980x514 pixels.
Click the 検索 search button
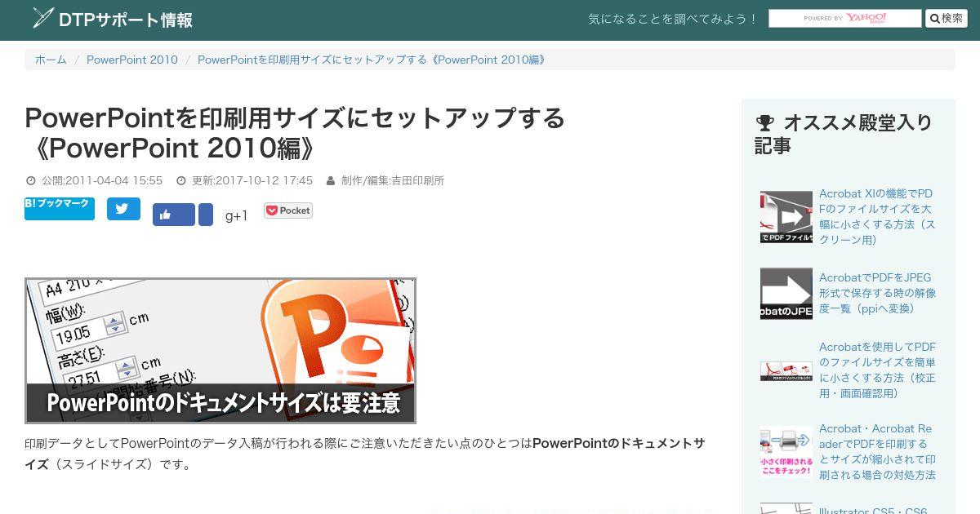(946, 18)
